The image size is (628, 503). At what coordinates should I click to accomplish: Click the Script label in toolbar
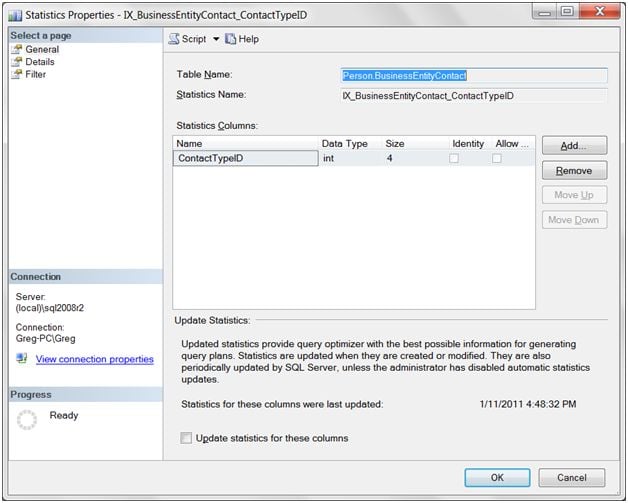point(194,39)
